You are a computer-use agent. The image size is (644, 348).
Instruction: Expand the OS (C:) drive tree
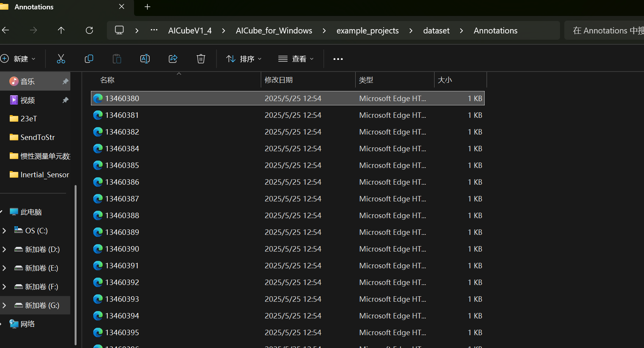pyautogui.click(x=4, y=231)
